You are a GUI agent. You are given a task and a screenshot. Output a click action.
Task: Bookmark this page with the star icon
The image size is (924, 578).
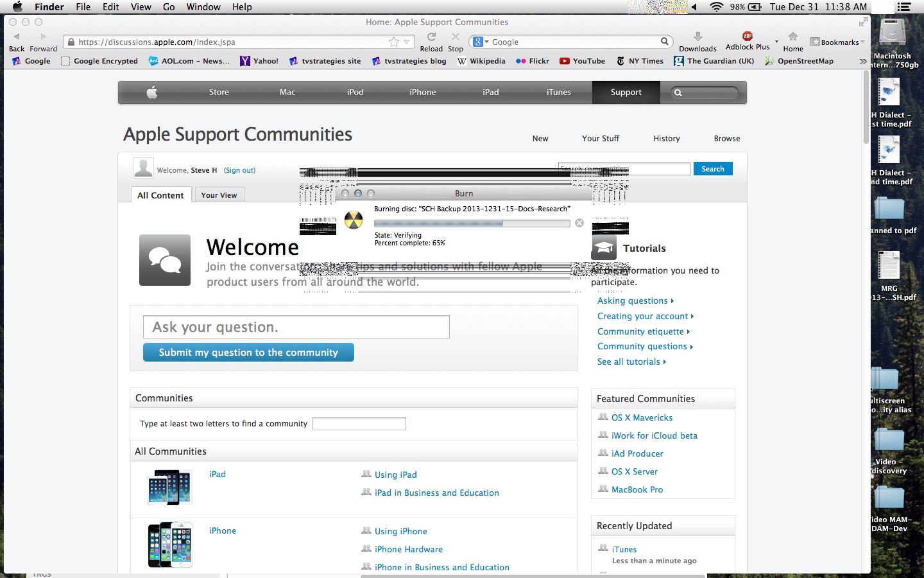(x=394, y=42)
